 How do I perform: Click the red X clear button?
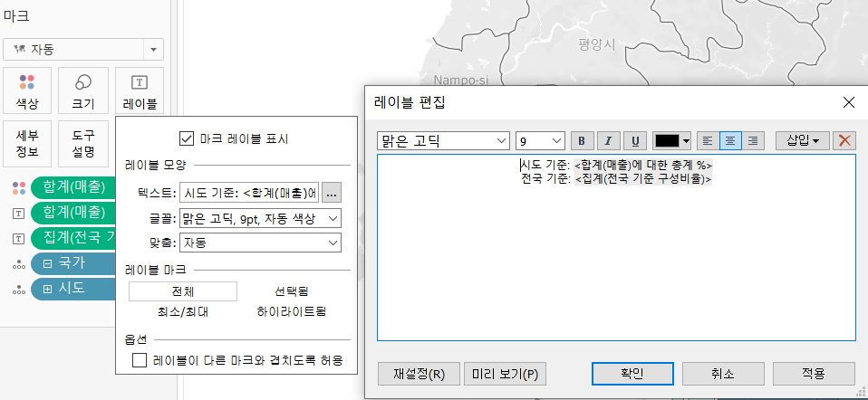coord(844,140)
